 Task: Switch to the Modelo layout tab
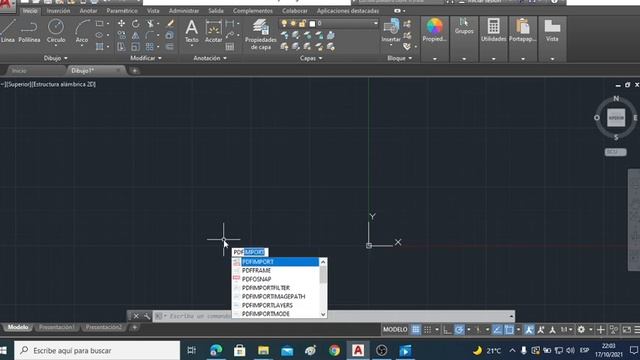coord(18,327)
